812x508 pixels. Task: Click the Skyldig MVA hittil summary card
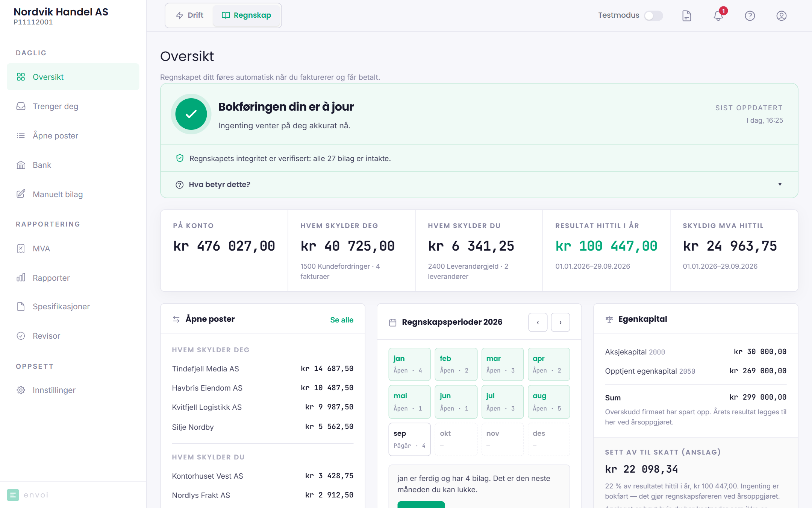tap(734, 251)
